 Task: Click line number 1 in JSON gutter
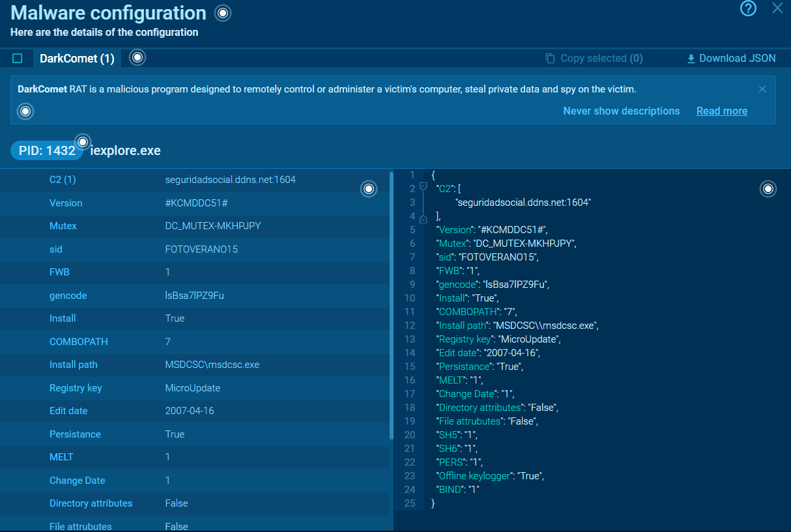click(412, 175)
